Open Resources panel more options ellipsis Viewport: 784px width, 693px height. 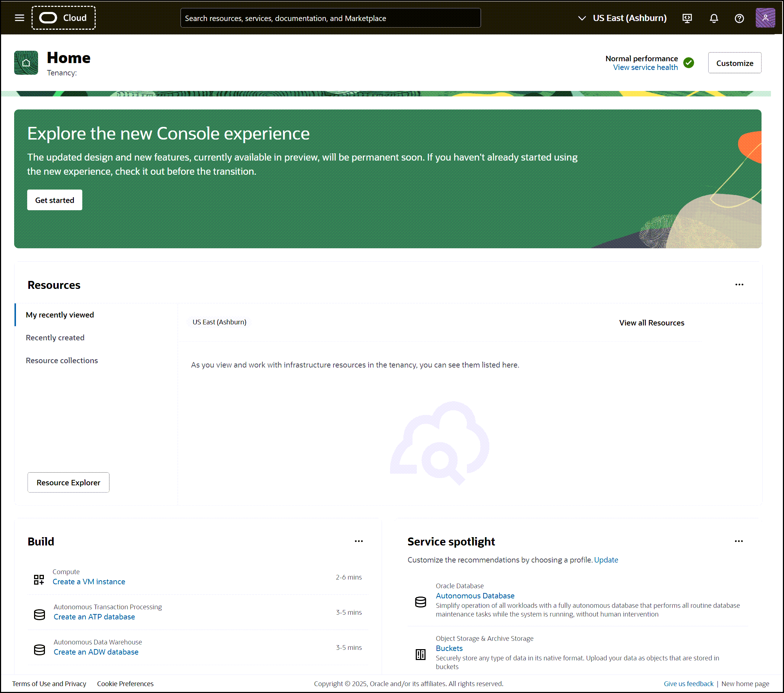739,285
